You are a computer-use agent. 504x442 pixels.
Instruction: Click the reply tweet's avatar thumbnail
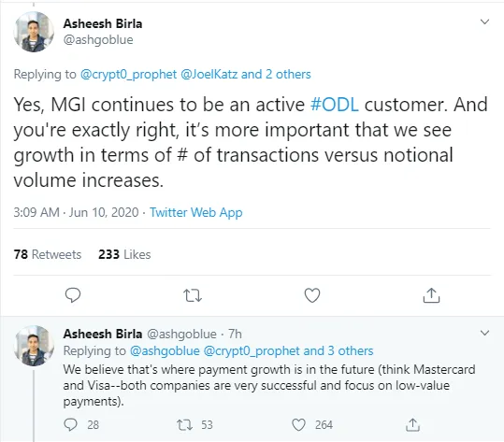[x=34, y=346]
